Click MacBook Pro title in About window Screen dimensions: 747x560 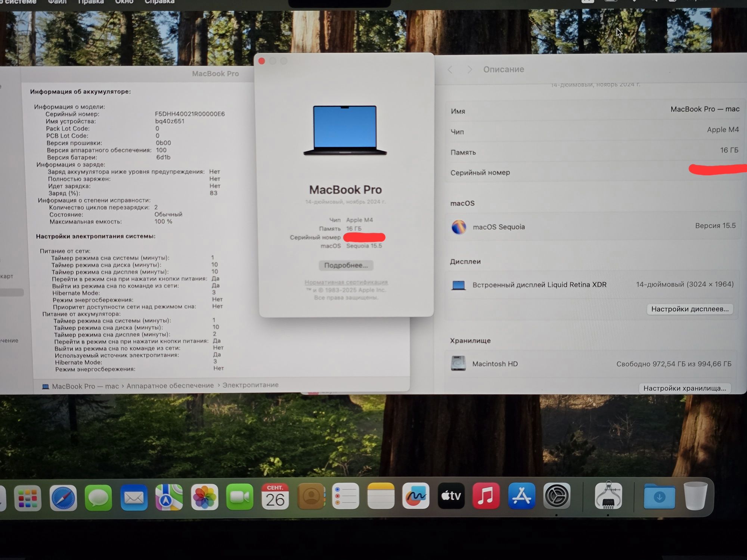345,190
